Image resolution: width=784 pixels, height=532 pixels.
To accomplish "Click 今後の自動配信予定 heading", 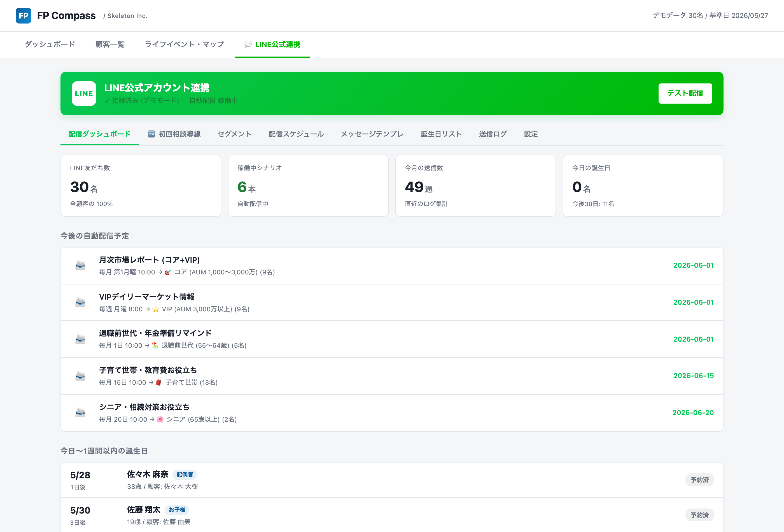I will coord(95,236).
